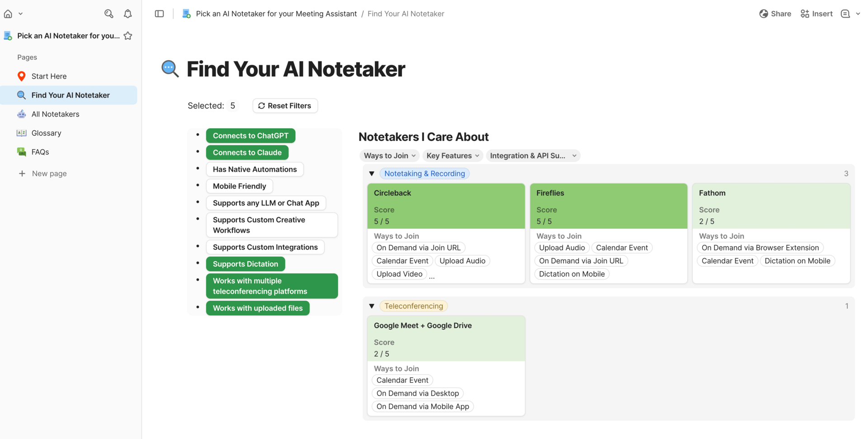
Task: Click the large magnifier page icon
Action: [x=170, y=69]
